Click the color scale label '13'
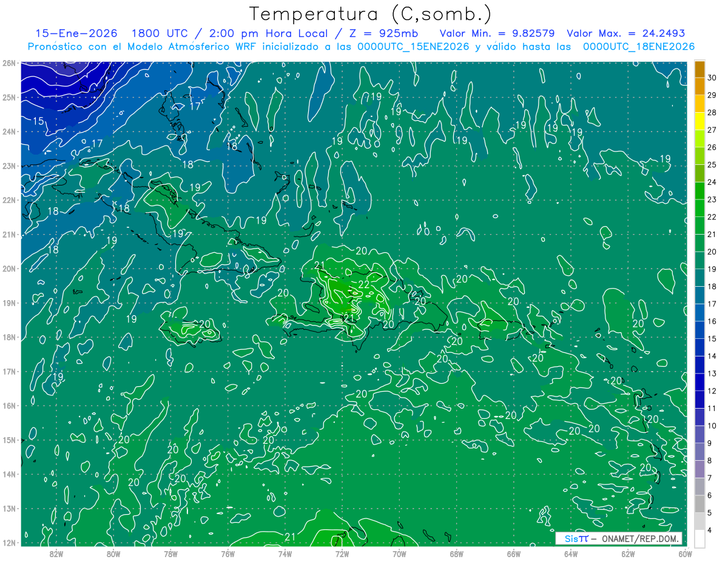The width and height of the screenshot is (728, 562). [x=712, y=373]
